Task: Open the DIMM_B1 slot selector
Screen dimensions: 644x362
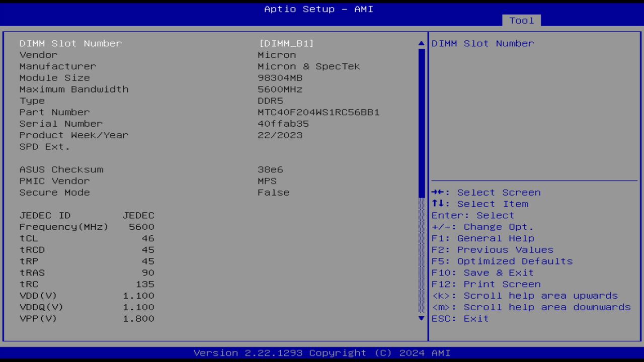Action: pyautogui.click(x=286, y=43)
